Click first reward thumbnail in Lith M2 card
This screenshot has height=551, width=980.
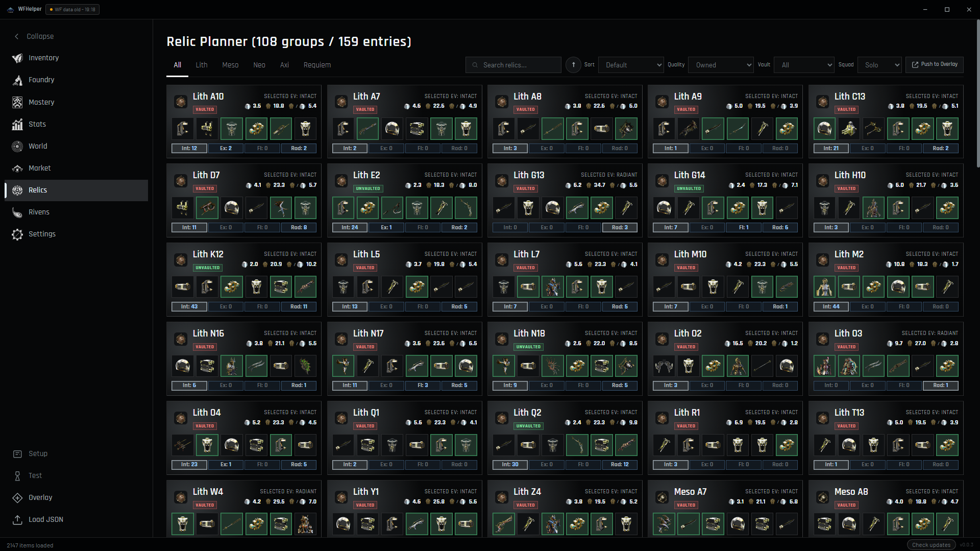[824, 287]
